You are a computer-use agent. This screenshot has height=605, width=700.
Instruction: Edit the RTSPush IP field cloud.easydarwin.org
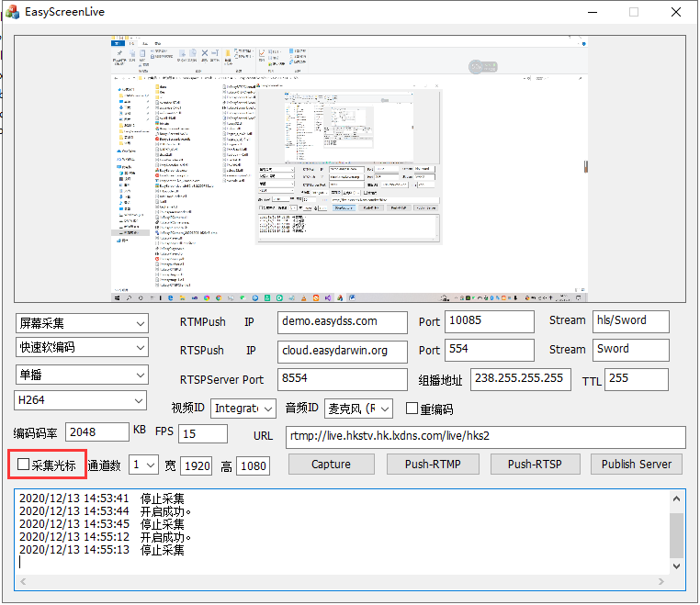tap(343, 352)
